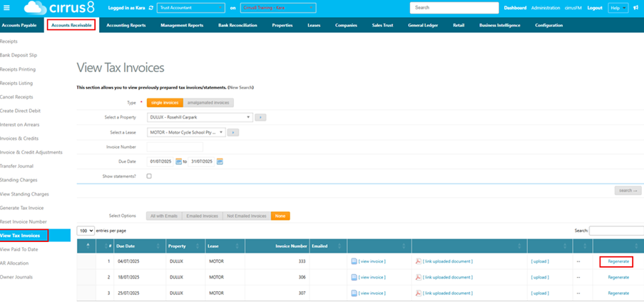Screen dimensions: 644x302
Task: Click the search button
Action: 628,191
